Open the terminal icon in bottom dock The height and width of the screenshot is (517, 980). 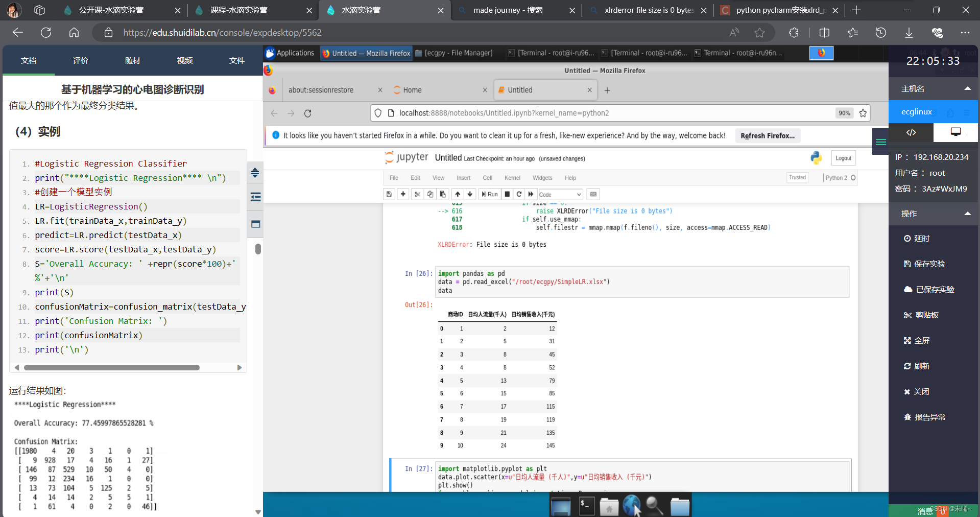(586, 506)
